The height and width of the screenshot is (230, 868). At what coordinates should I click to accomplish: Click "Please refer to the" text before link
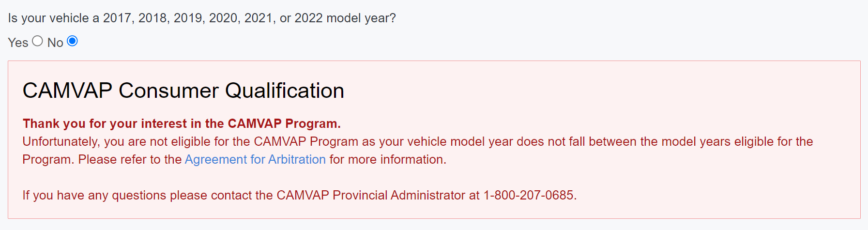(x=130, y=159)
